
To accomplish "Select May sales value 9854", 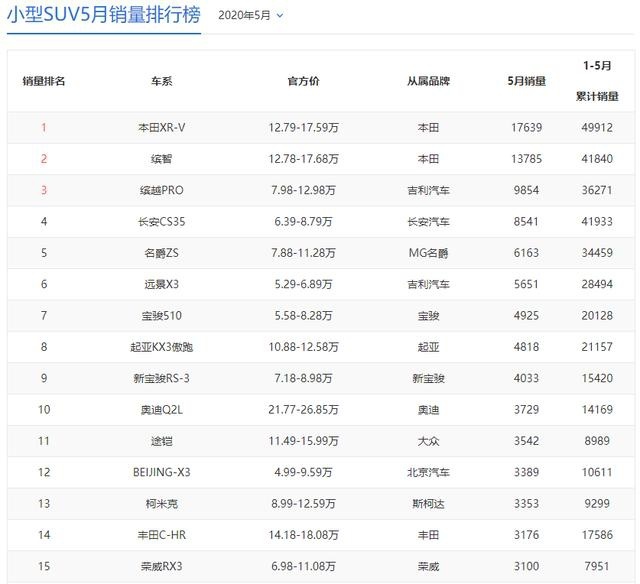I will click(527, 190).
